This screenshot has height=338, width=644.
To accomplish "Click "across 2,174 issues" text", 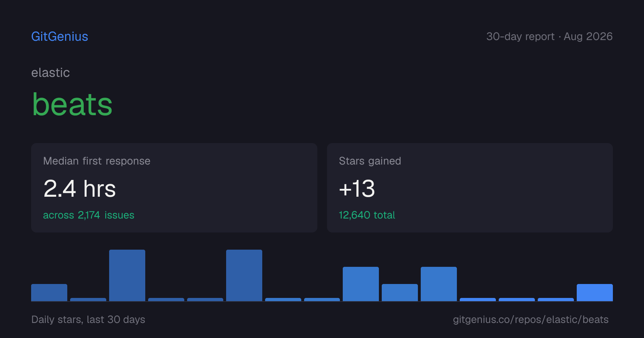I will (x=89, y=215).
